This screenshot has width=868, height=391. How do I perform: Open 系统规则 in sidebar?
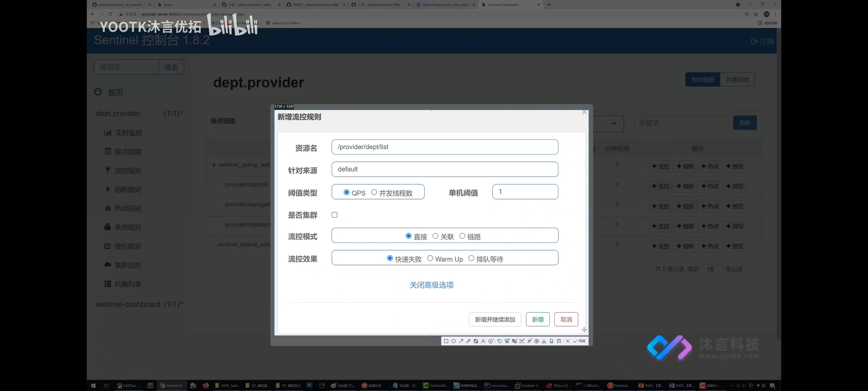click(123, 227)
